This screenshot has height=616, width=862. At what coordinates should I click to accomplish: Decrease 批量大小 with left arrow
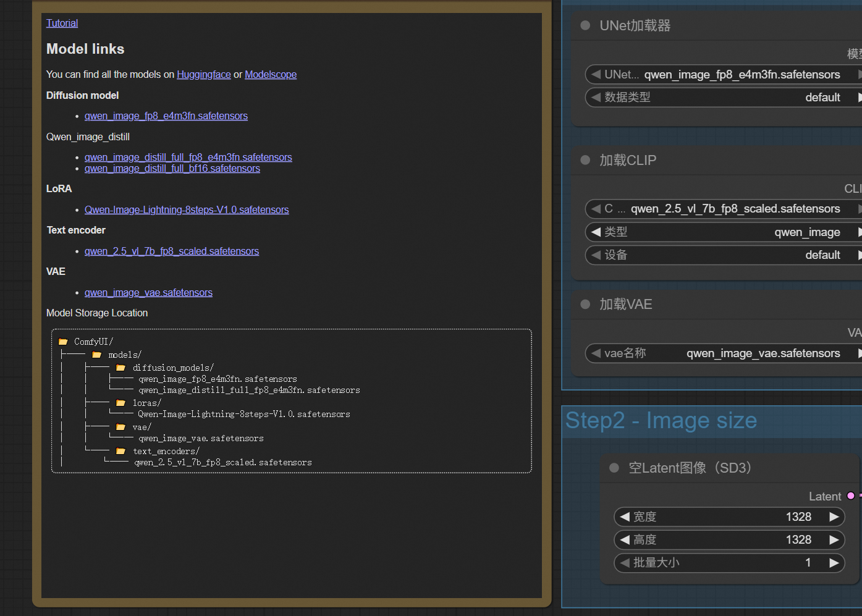[625, 562]
